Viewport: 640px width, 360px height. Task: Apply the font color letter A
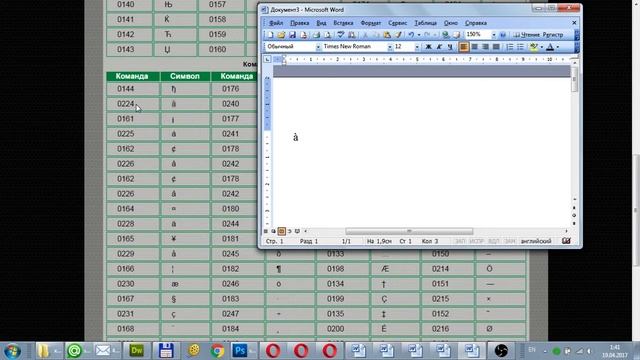point(550,47)
